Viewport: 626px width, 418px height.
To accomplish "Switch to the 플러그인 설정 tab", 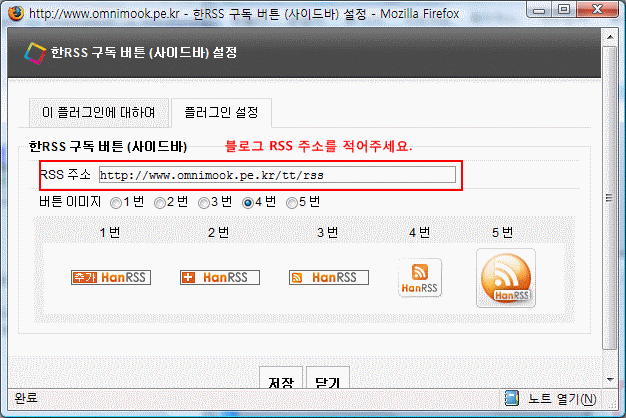I will coord(222,113).
